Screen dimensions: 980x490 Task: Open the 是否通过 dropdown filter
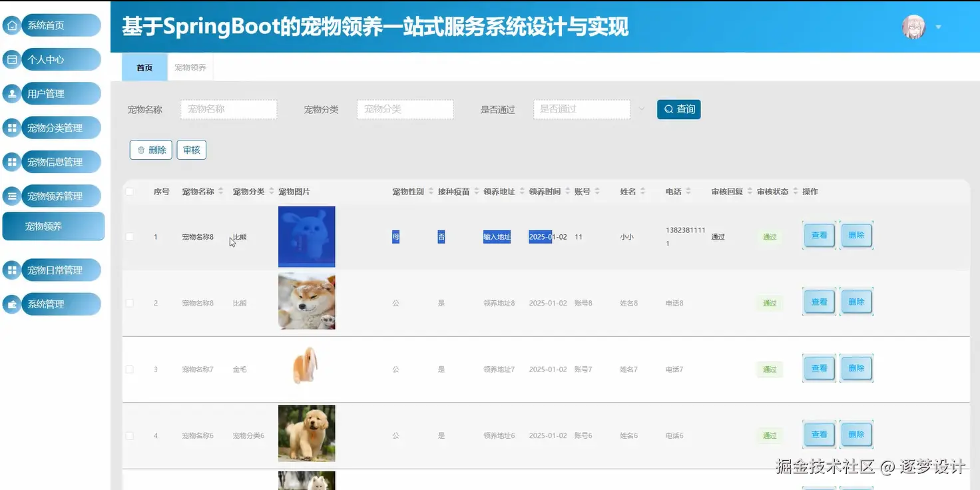pyautogui.click(x=581, y=110)
